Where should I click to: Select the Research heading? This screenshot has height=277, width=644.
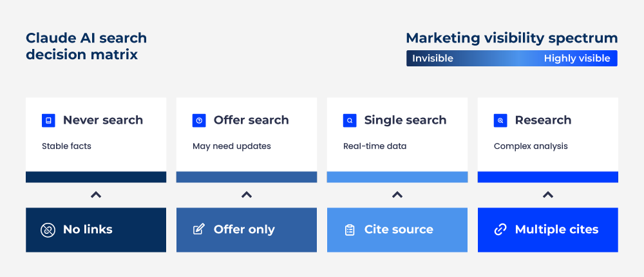pos(543,120)
